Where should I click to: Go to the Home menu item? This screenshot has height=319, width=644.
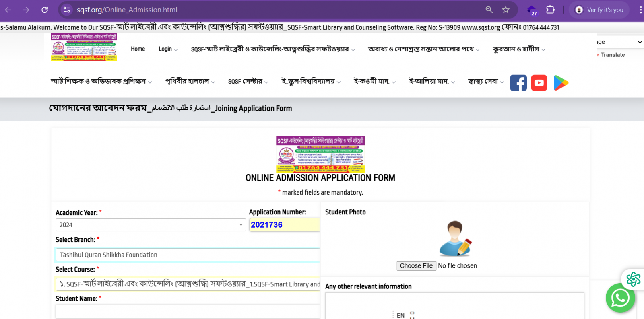click(x=138, y=49)
